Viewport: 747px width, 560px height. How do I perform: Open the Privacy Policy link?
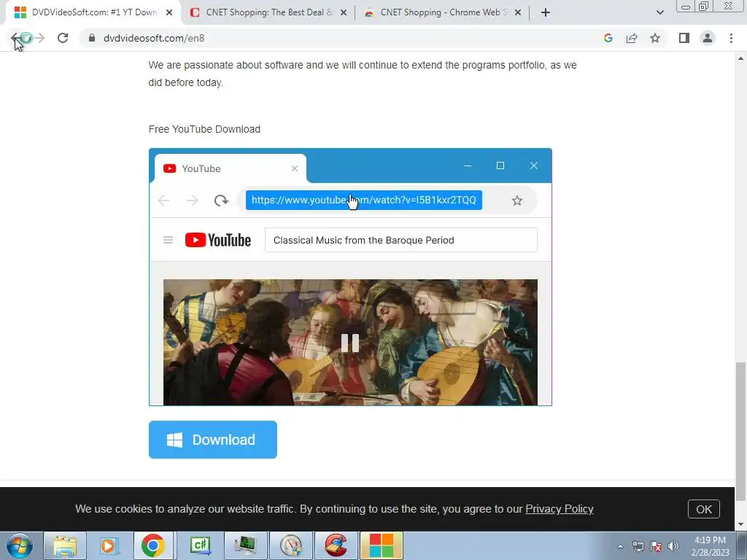[560, 509]
